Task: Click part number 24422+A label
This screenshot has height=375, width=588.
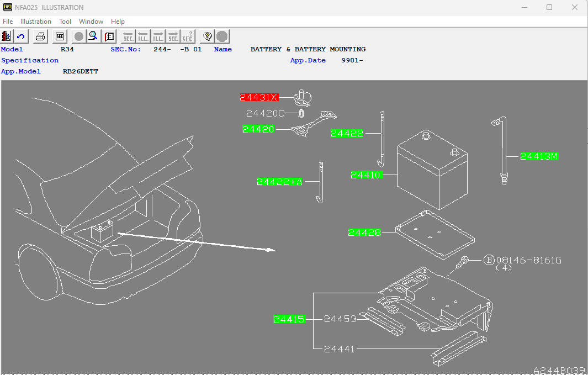Action: (x=280, y=182)
